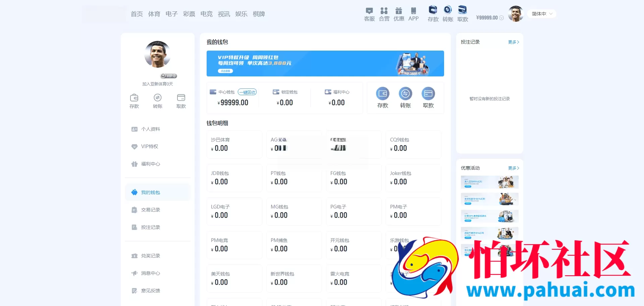Open 娱乐 in top navigation
The width and height of the screenshot is (644, 306).
[x=241, y=14]
